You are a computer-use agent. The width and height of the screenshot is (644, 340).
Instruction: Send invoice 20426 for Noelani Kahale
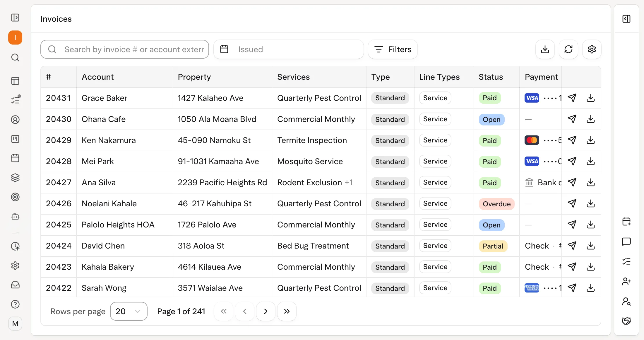pos(572,203)
